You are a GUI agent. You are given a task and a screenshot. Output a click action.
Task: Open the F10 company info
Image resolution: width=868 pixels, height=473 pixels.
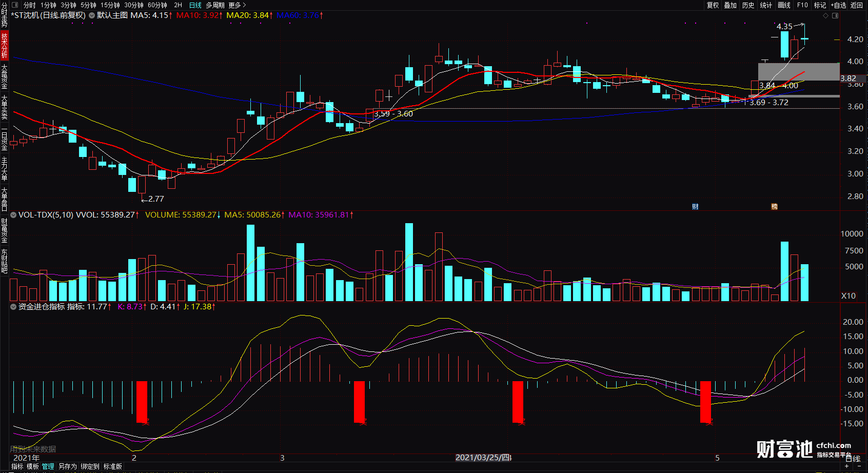802,5
